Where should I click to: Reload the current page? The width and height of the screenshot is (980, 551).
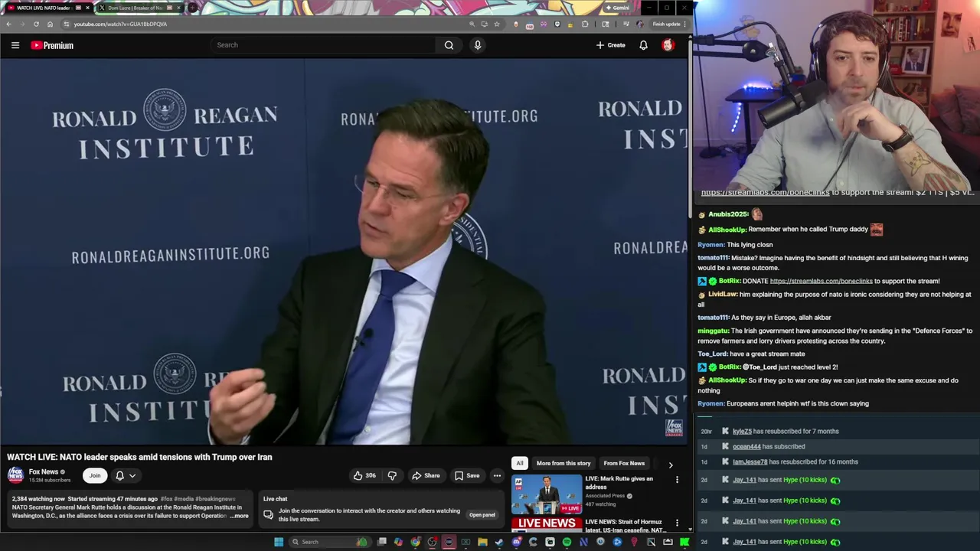point(36,24)
